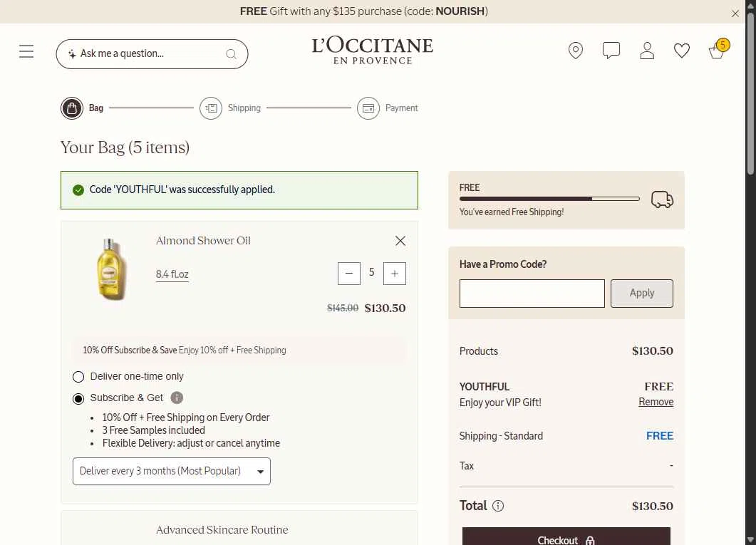Open the hamburger navigation menu
The width and height of the screenshot is (756, 545).
coord(26,51)
